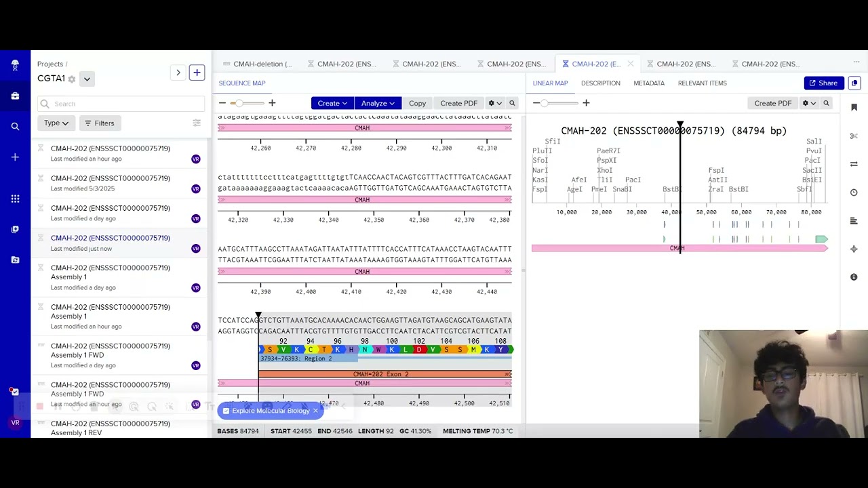Click the MELTING TEMP 70.3 °C status entry
The height and width of the screenshot is (488, 868).
click(x=477, y=431)
